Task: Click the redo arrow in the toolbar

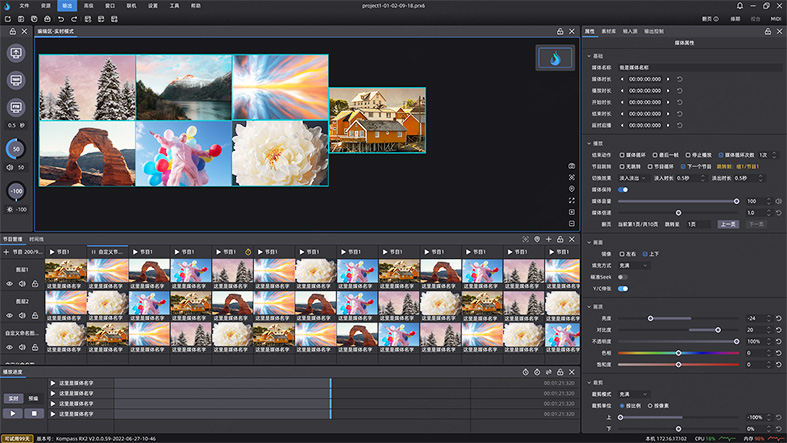Action: pos(76,19)
